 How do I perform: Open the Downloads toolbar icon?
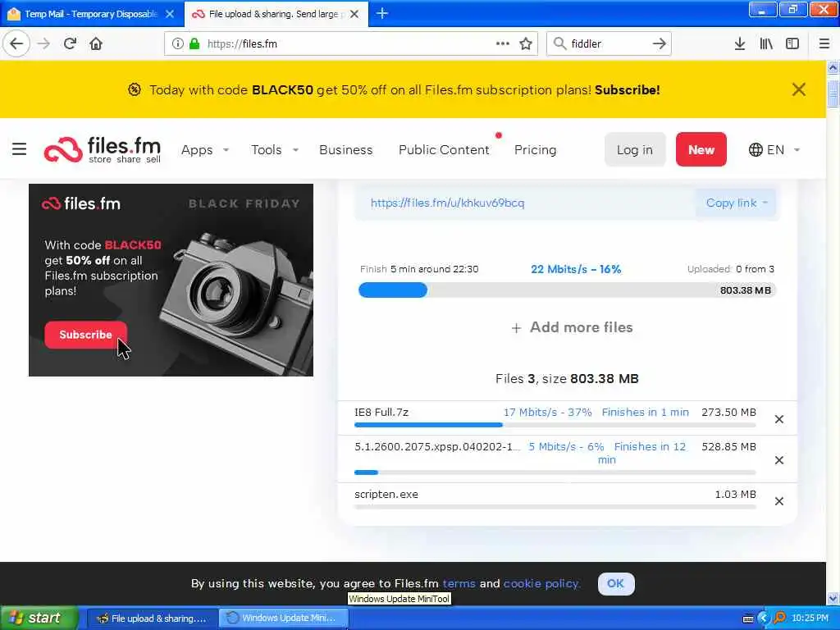739,43
